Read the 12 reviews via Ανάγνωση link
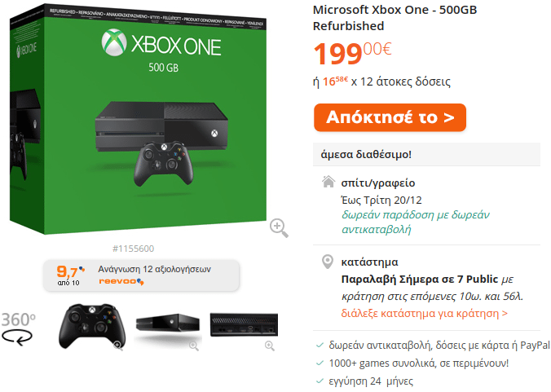 click(154, 269)
